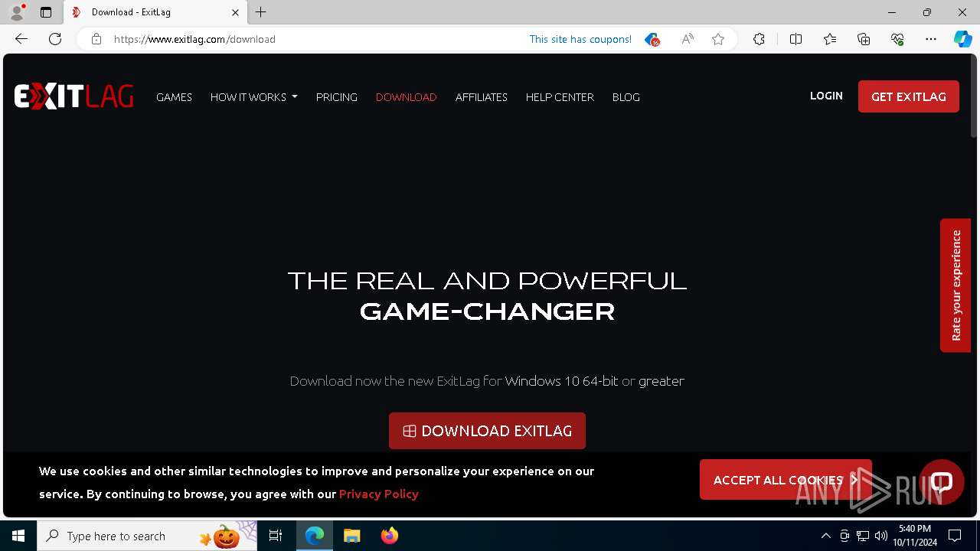Add page to favorites star
The image size is (980, 551).
(x=718, y=39)
